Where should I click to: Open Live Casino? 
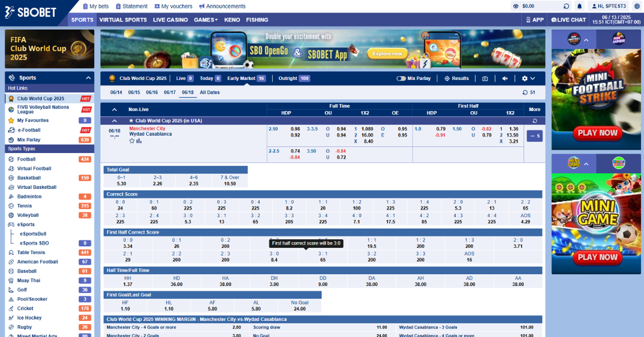point(170,20)
